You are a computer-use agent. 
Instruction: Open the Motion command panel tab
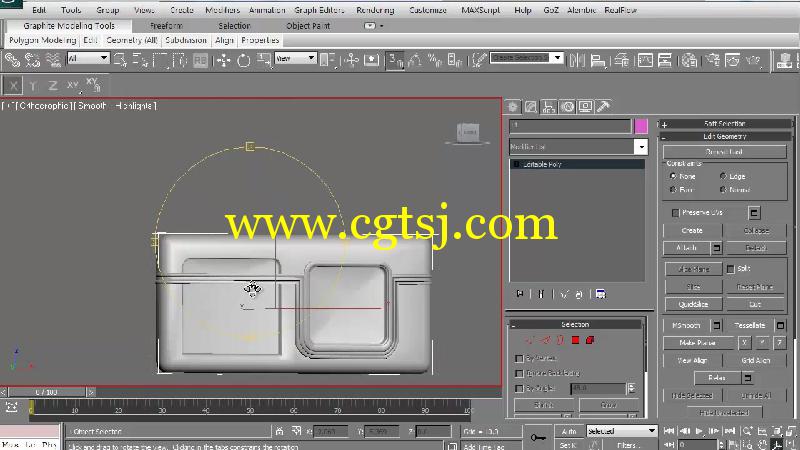coord(567,107)
